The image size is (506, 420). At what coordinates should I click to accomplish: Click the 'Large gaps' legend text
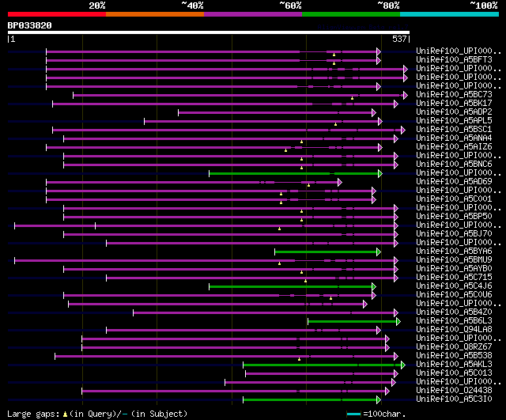tap(33, 414)
